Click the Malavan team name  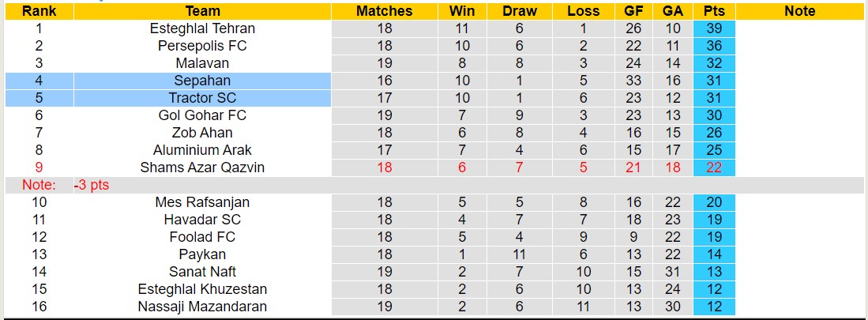click(202, 63)
